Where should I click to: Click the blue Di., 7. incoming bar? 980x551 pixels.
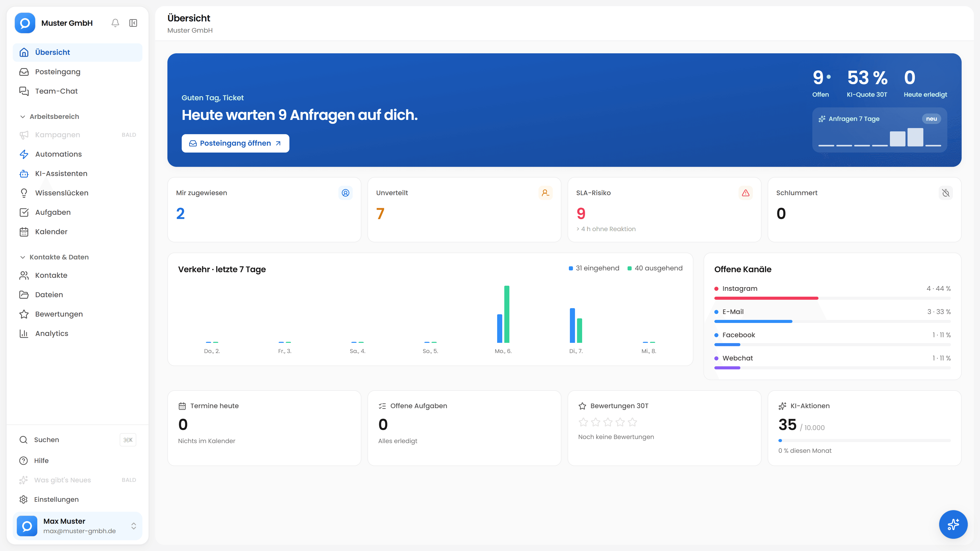tap(572, 325)
